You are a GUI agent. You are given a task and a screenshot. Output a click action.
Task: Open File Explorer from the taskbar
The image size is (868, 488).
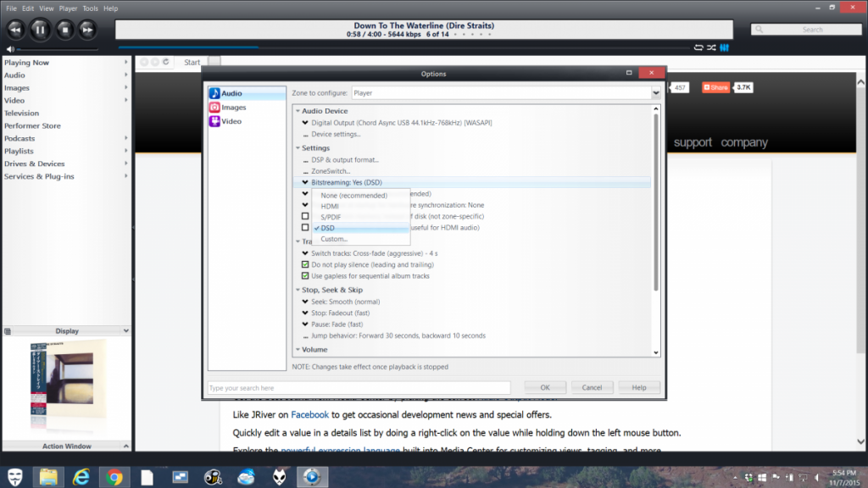click(x=48, y=477)
